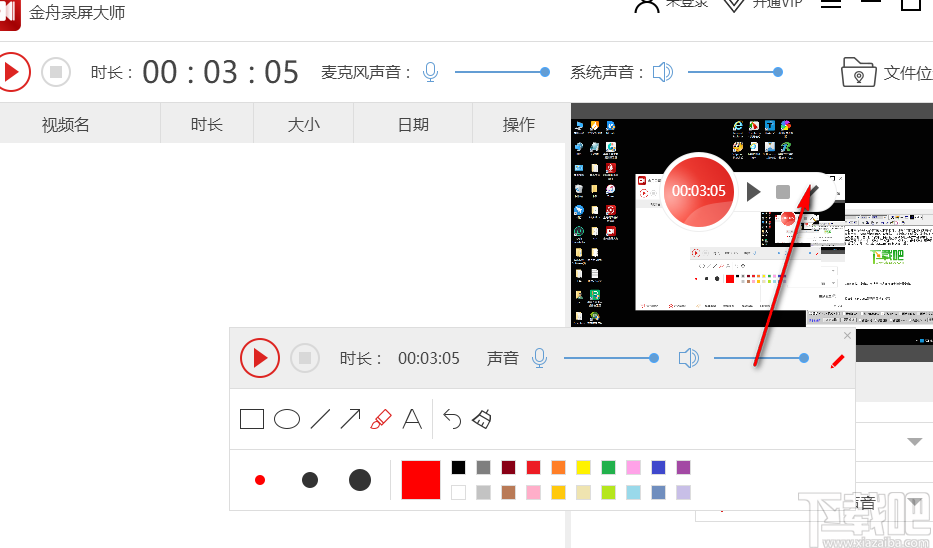The image size is (933, 548).
Task: Click the undo arrow icon
Action: (452, 419)
